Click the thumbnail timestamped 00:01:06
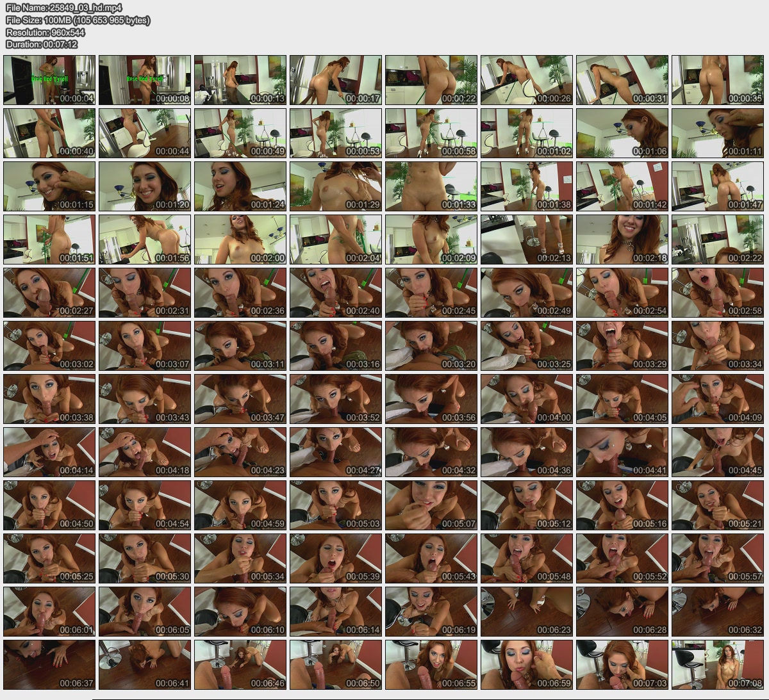Screen dimensions: 769x700 622,133
